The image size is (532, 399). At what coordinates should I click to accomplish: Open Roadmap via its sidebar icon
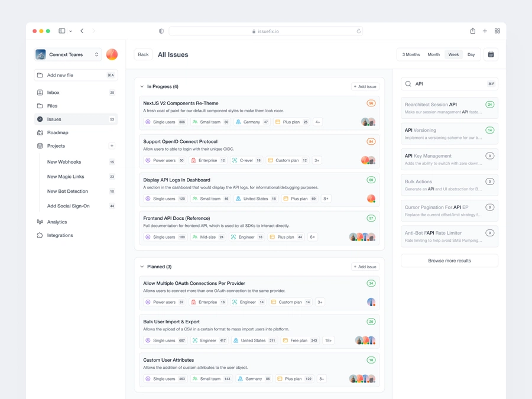[40, 132]
